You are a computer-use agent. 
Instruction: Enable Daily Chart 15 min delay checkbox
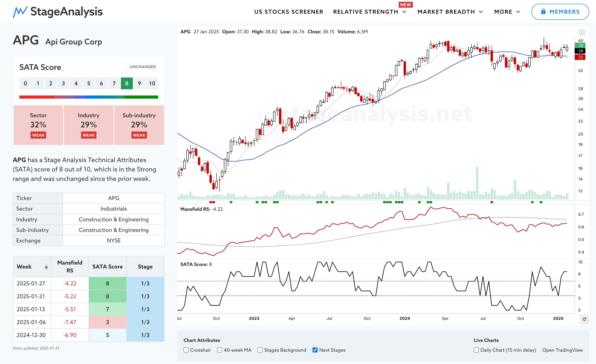tap(476, 350)
